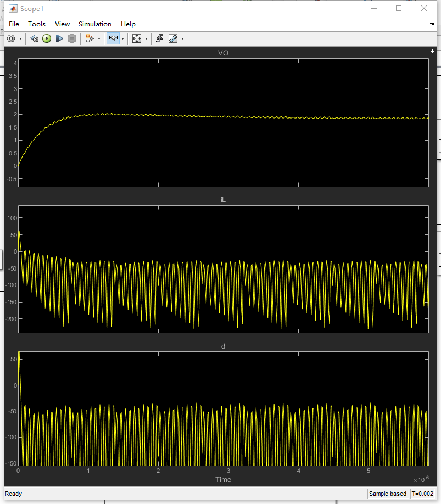
Task: Click the VO plot title
Action: click(x=223, y=53)
